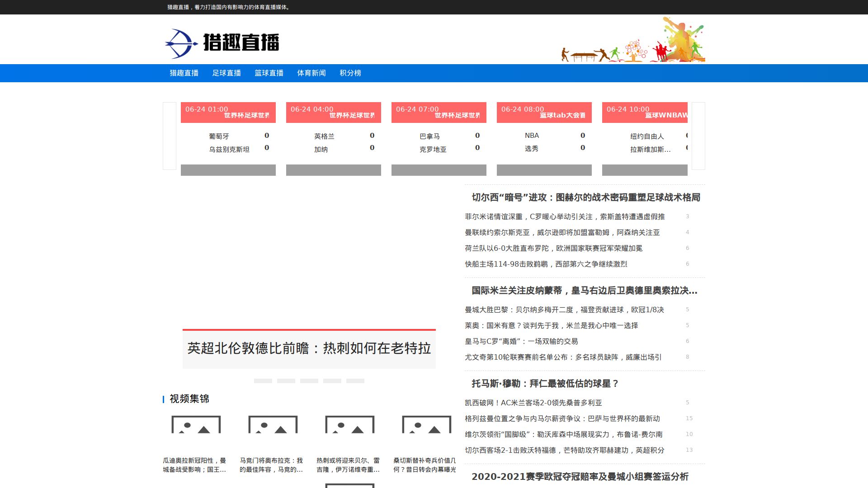Viewport: 868px width, 488px height.
Task: Show previous matches with left carousel arrow
Action: pyautogui.click(x=170, y=136)
